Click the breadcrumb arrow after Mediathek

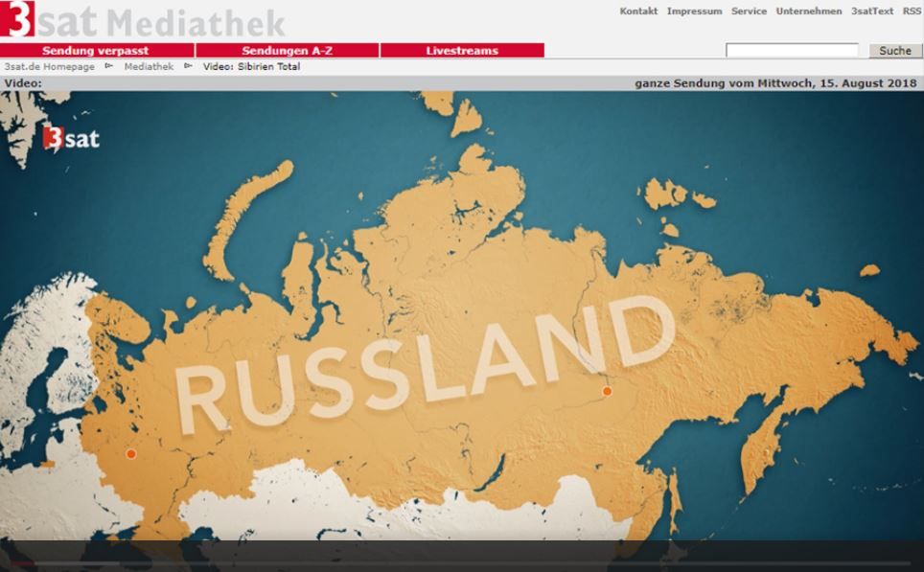188,66
